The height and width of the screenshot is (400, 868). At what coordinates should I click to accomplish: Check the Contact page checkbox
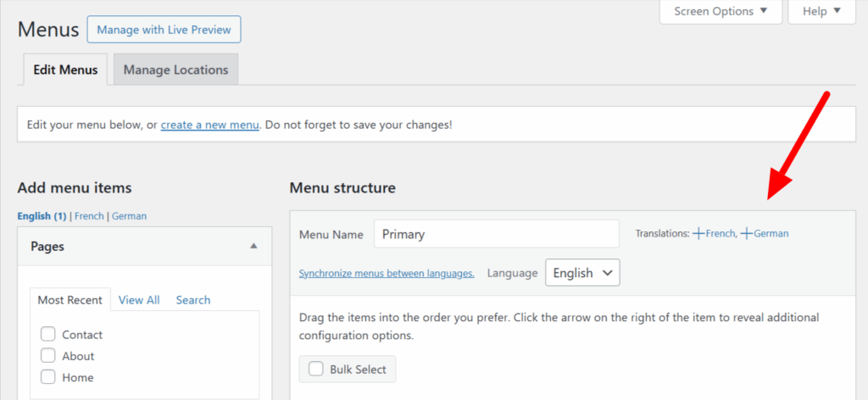[x=48, y=335]
